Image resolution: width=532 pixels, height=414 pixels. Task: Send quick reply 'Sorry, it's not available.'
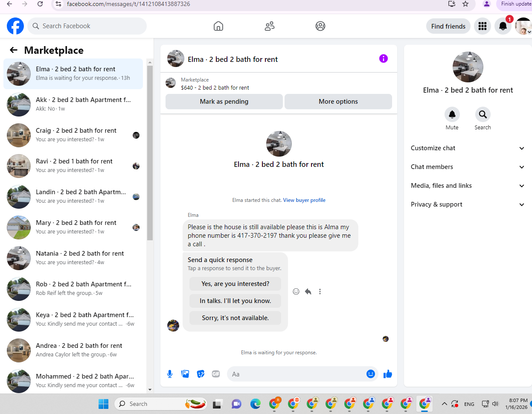[x=235, y=318]
